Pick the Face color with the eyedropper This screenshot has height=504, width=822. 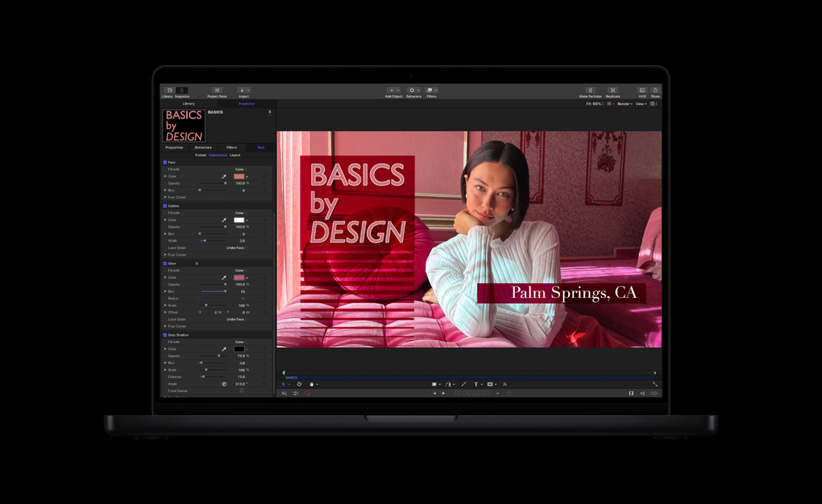[223, 176]
